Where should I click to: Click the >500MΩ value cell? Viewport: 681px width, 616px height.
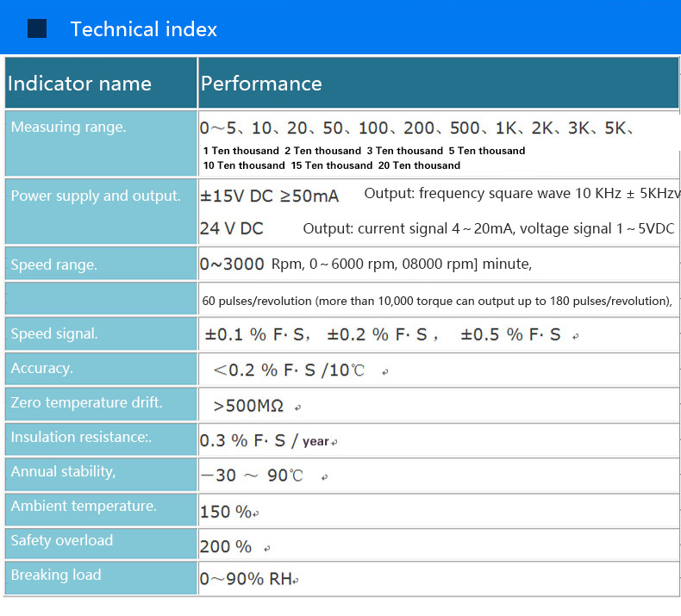tap(248, 406)
